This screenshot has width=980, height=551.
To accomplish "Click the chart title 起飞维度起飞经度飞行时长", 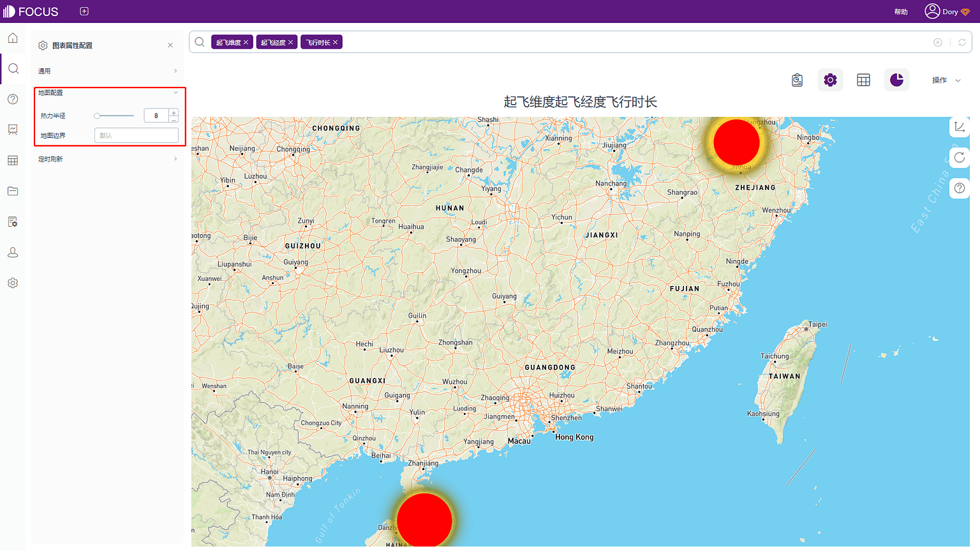I will pos(580,102).
